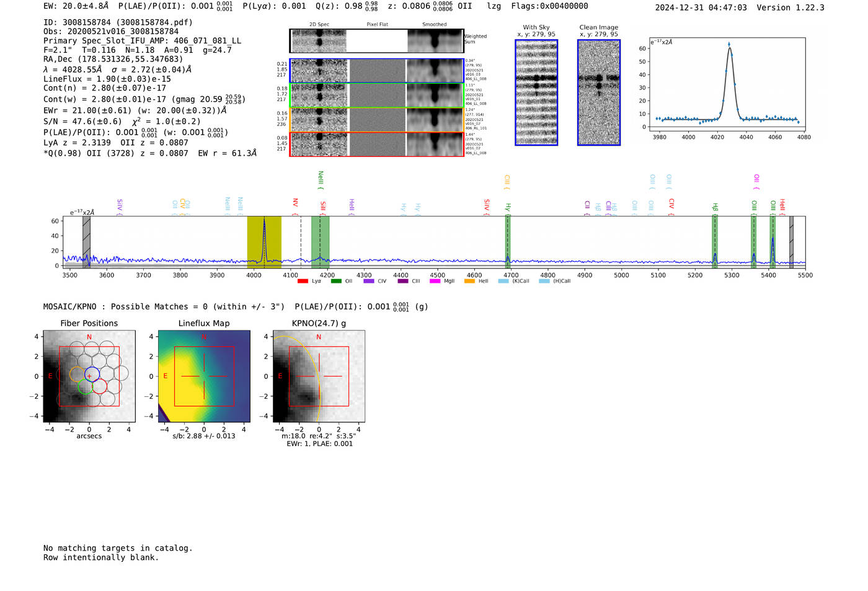868x591 pixels.
Task: Click the red CIV line label
Action: pos(671,207)
